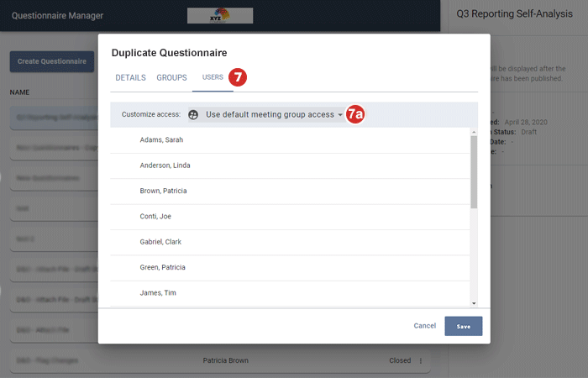Open the Closed row three-dot menu
Viewport: 588px width, 378px height.
pyautogui.click(x=421, y=360)
